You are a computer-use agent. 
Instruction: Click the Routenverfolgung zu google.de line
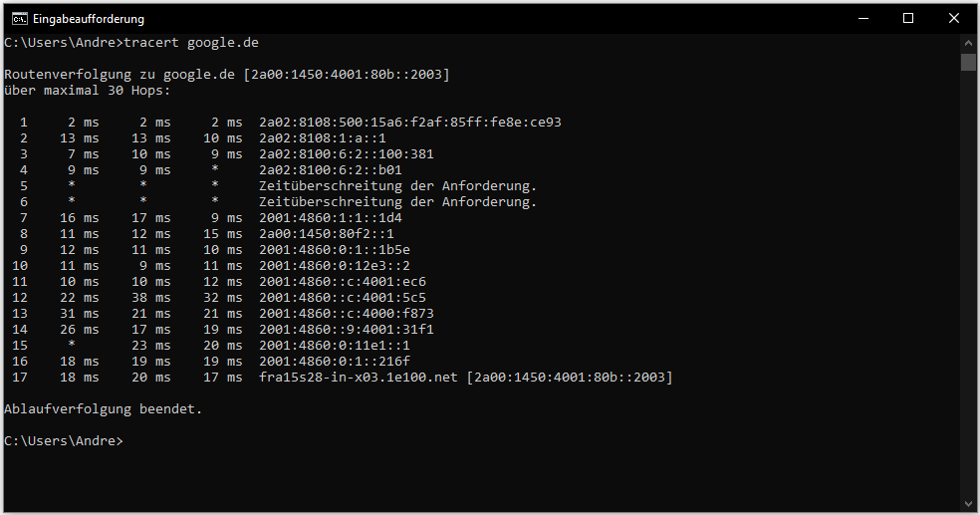point(226,75)
